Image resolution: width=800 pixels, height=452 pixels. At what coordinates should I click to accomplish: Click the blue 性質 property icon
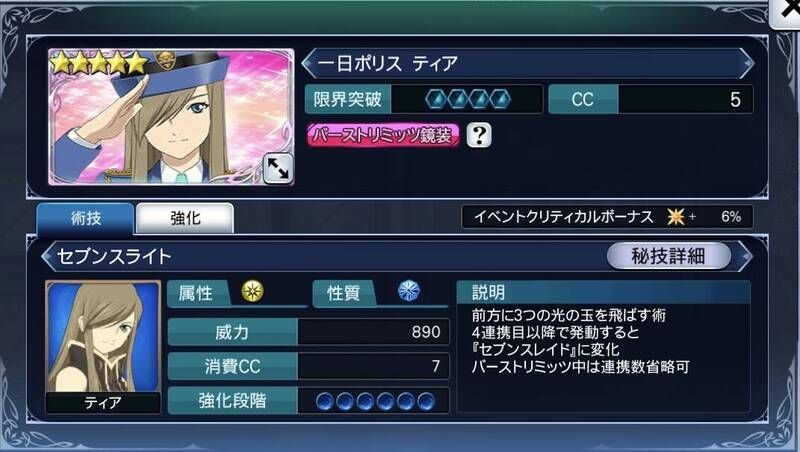coord(409,291)
